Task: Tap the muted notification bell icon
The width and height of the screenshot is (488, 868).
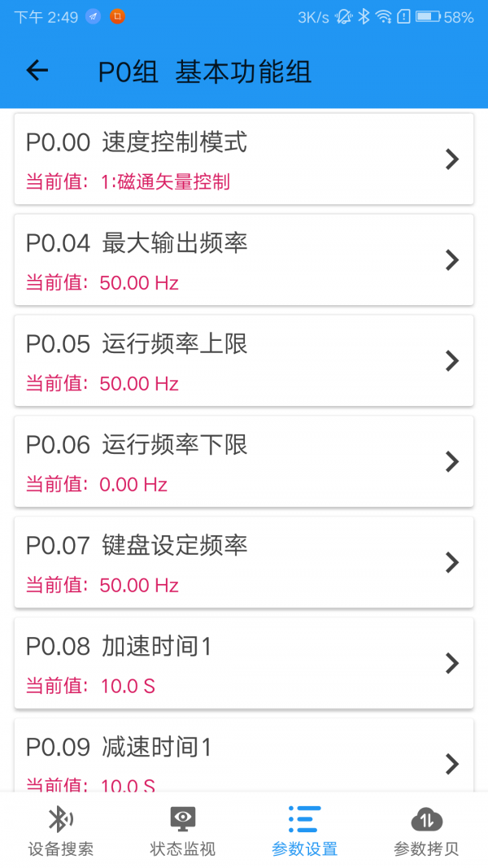Action: tap(343, 16)
